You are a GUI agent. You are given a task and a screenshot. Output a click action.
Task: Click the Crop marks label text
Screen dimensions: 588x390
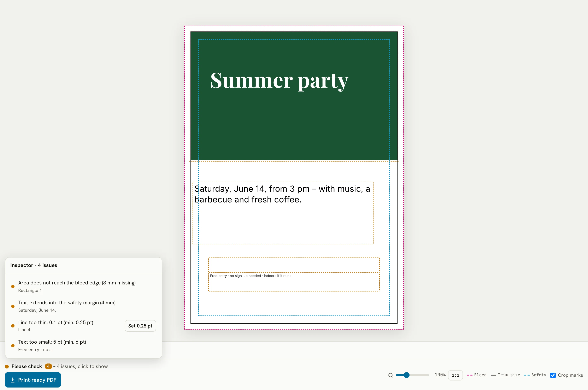[x=570, y=375]
